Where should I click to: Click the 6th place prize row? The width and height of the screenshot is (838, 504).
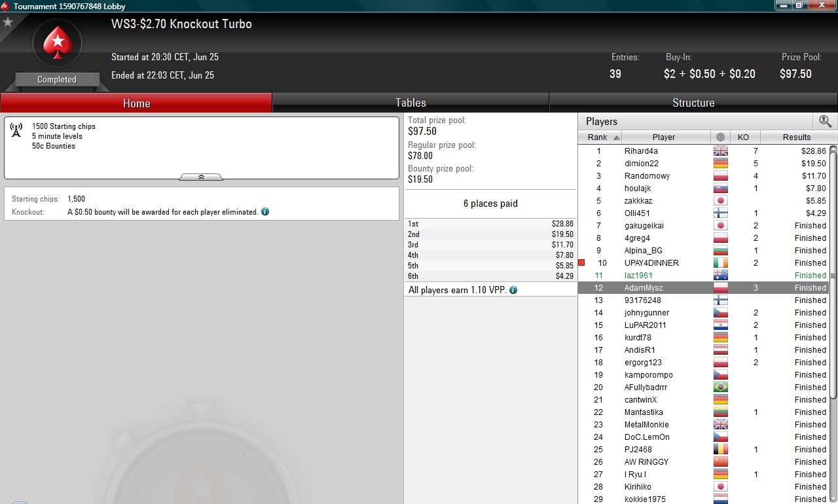pos(490,277)
